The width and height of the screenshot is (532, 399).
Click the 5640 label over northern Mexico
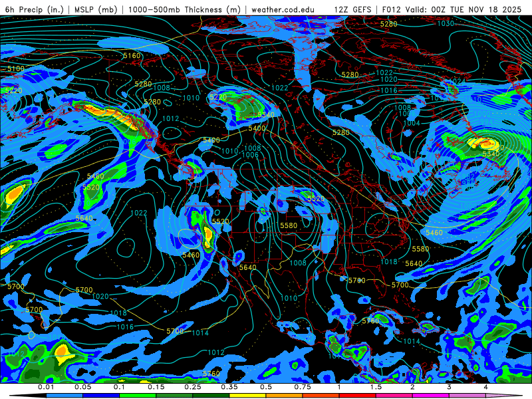247,267
